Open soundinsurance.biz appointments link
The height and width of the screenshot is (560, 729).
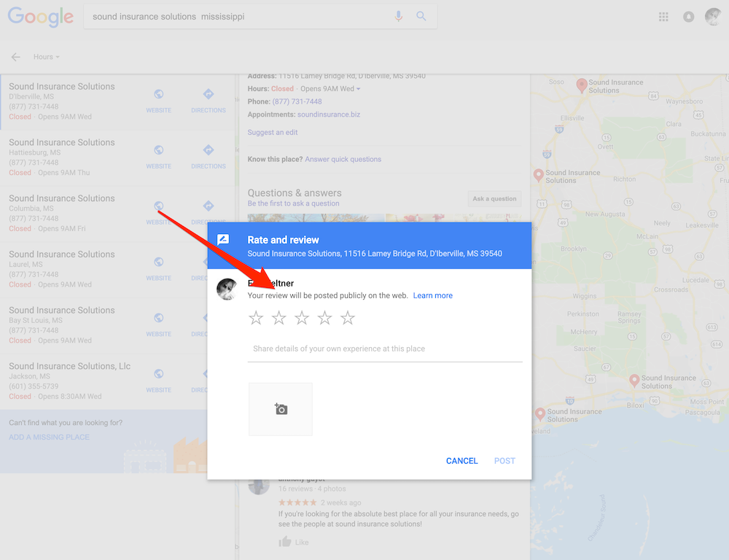click(329, 114)
